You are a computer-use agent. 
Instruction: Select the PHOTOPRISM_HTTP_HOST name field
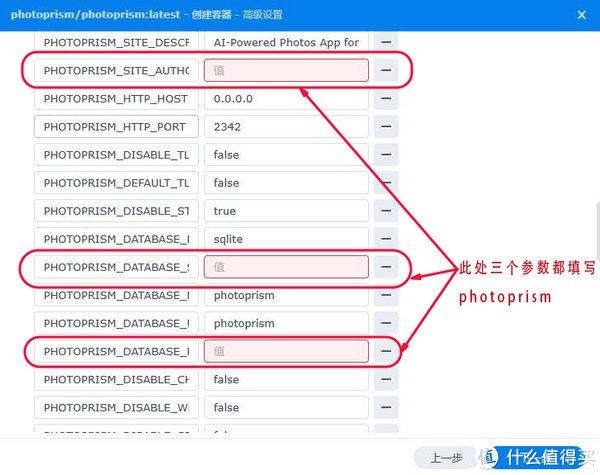click(116, 98)
